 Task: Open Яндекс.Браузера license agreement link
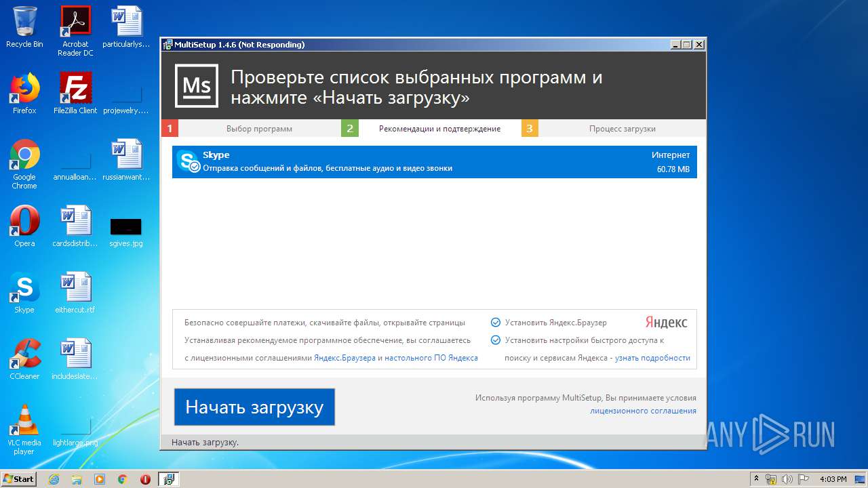coord(344,358)
